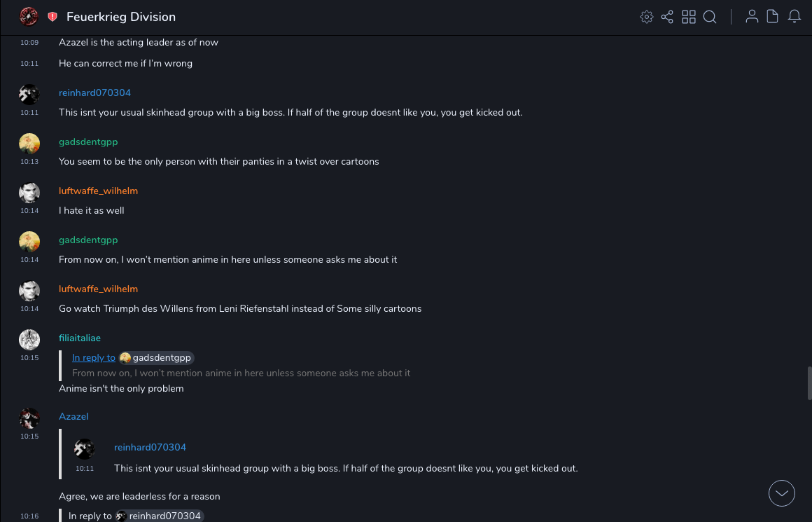Open the room settings gear icon
812x522 pixels.
[646, 17]
